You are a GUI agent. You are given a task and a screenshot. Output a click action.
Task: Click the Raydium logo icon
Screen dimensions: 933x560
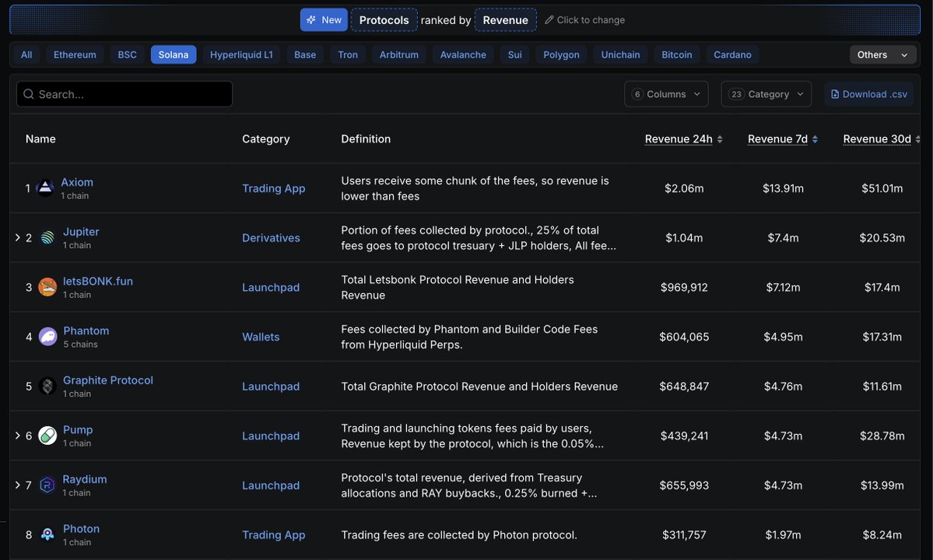point(47,485)
